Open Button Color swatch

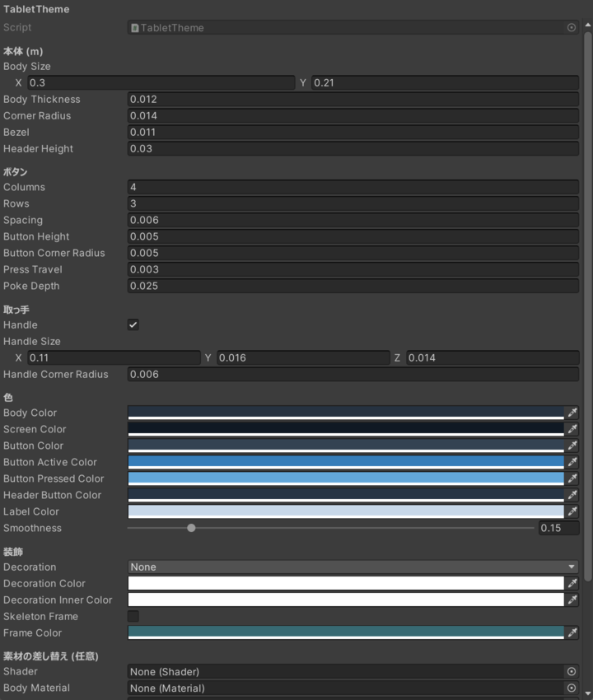click(346, 446)
